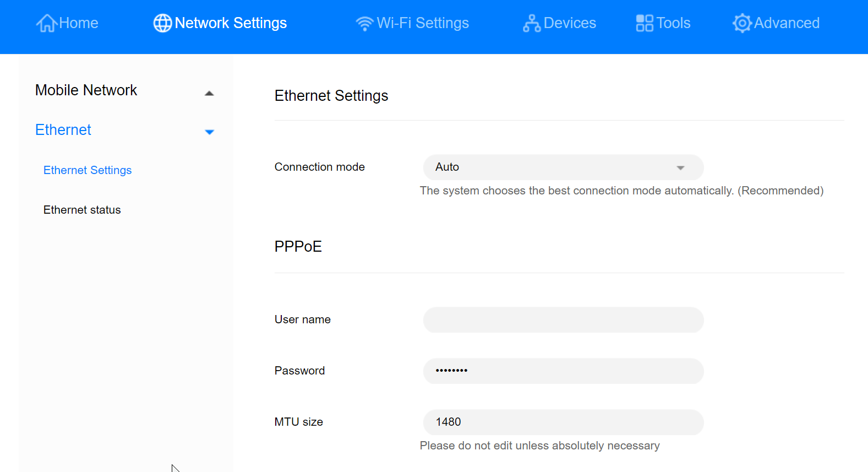Select Ethernet Settings in sidebar
868x472 pixels.
point(88,170)
